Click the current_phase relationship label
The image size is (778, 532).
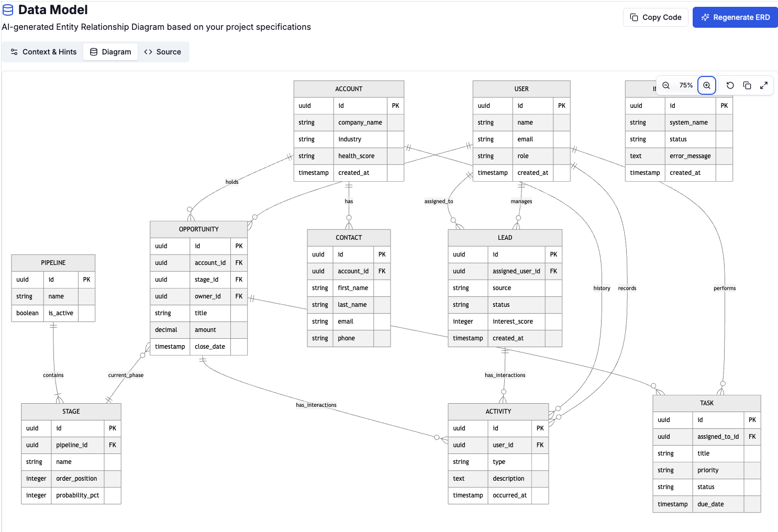click(126, 375)
